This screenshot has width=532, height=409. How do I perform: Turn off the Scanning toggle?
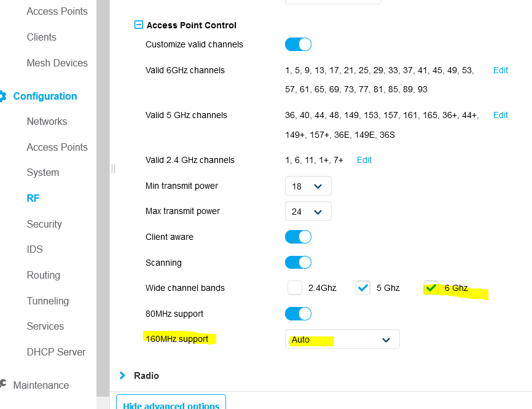pyautogui.click(x=298, y=263)
